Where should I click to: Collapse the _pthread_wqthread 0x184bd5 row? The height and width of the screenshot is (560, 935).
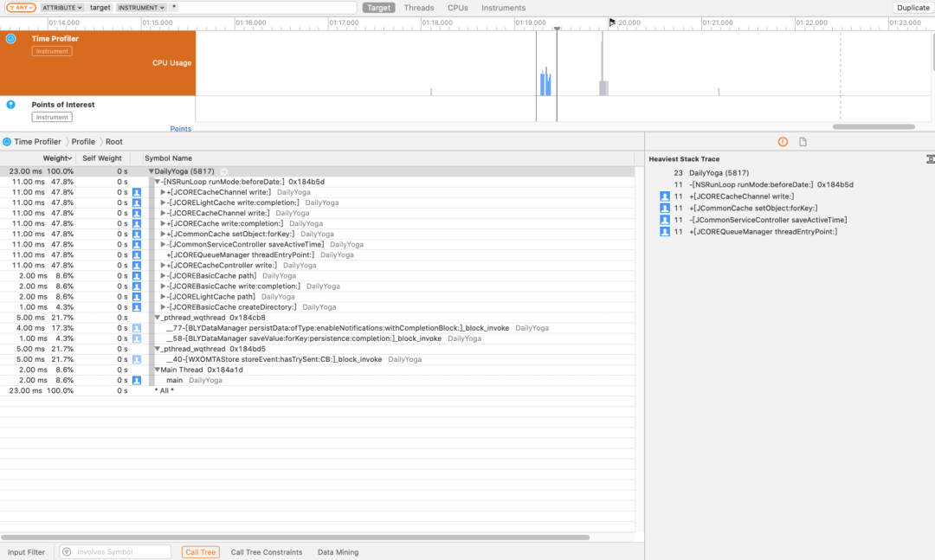[158, 349]
